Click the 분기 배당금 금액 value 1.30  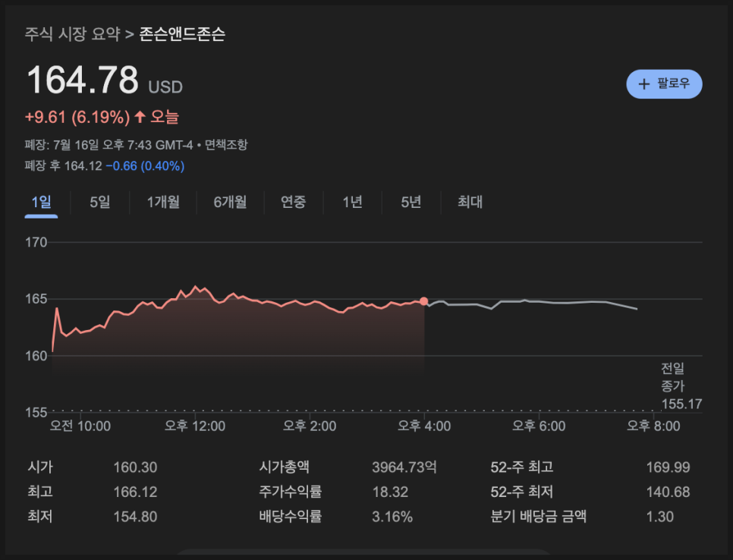pyautogui.click(x=659, y=517)
